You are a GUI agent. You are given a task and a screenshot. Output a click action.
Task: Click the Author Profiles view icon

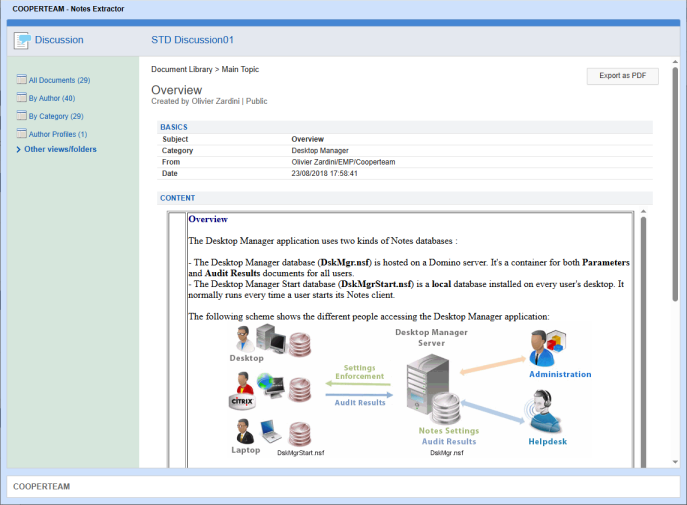[21, 133]
